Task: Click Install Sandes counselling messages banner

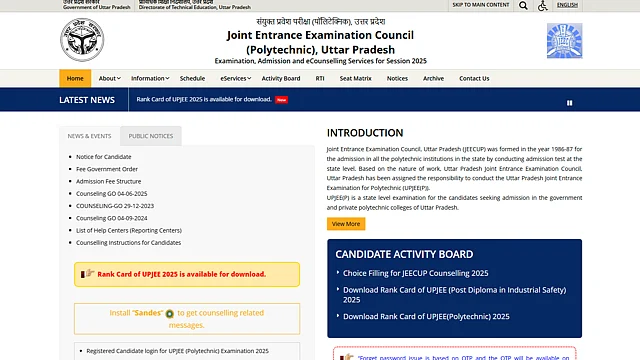Action: point(187,319)
